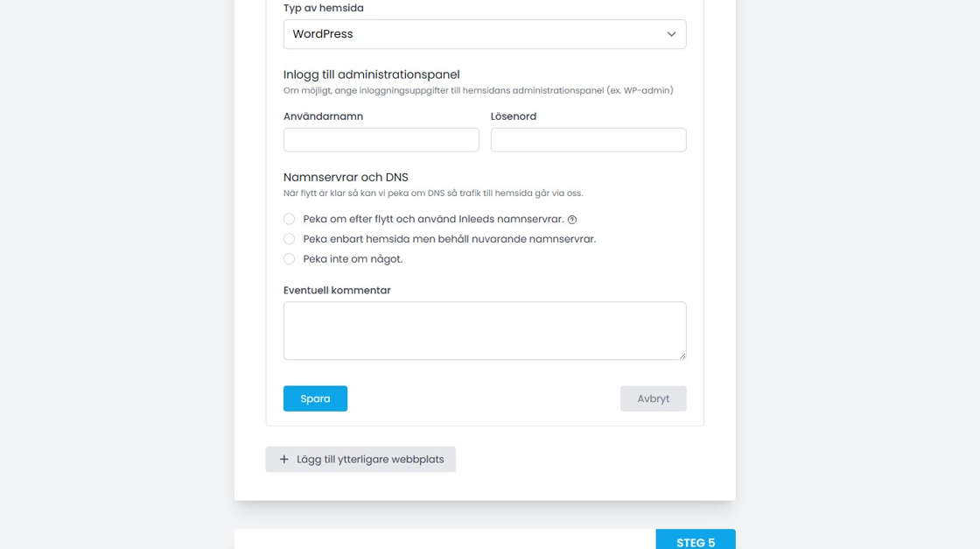Click the 'Användarnamn' field label
980x549 pixels.
[x=323, y=116]
